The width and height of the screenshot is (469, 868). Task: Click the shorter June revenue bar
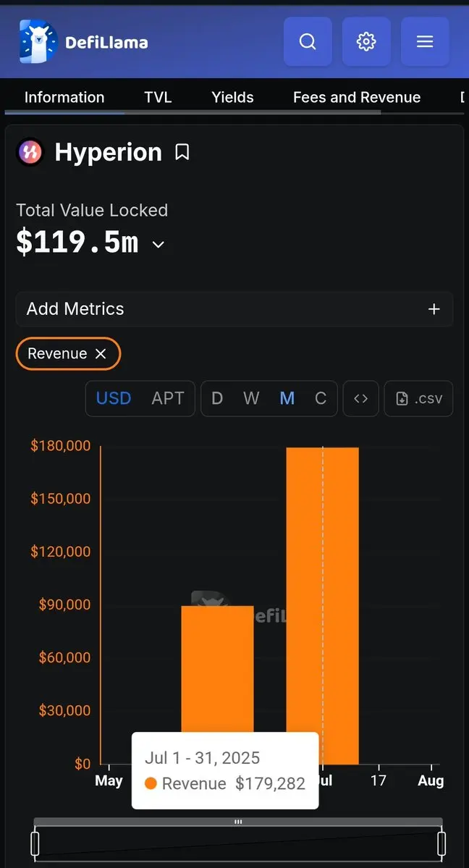(218, 669)
